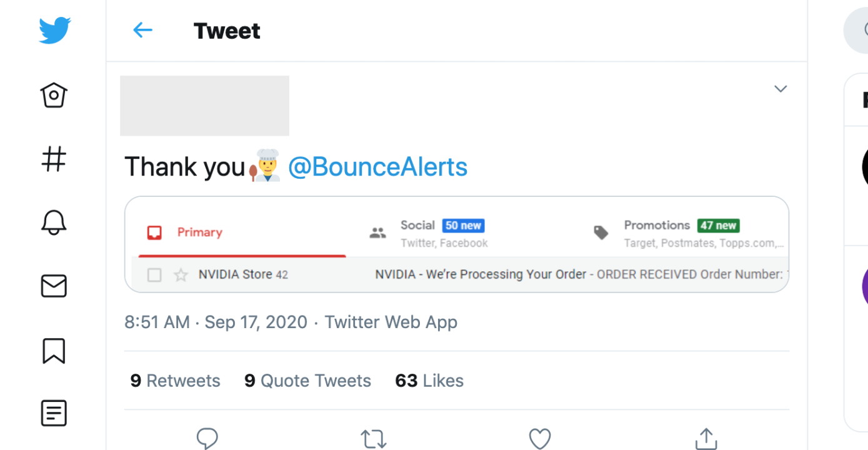Screen dimensions: 868x450
Task: Share the tweet via upload icon
Action: [x=706, y=437]
